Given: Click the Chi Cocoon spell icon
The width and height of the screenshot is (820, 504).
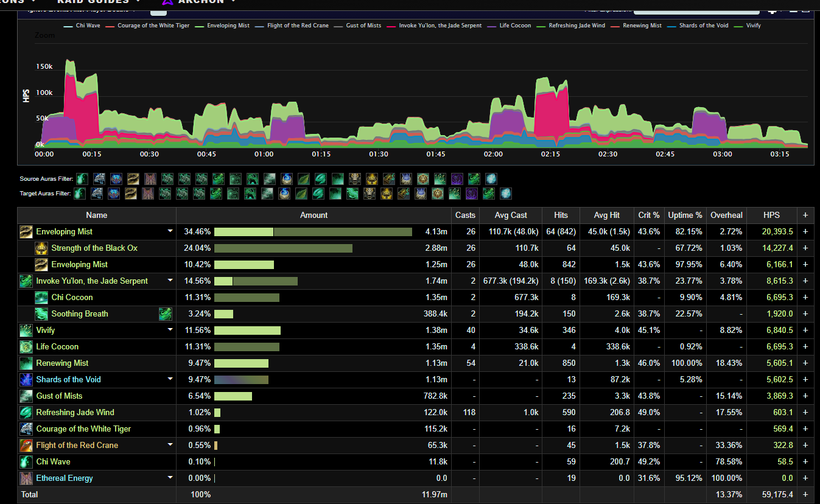Looking at the screenshot, I should pos(41,297).
